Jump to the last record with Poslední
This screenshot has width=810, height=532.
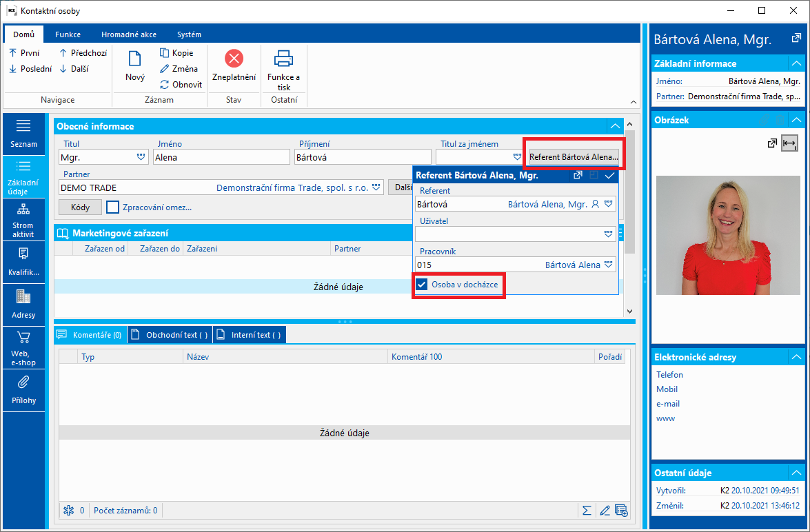tap(30, 69)
